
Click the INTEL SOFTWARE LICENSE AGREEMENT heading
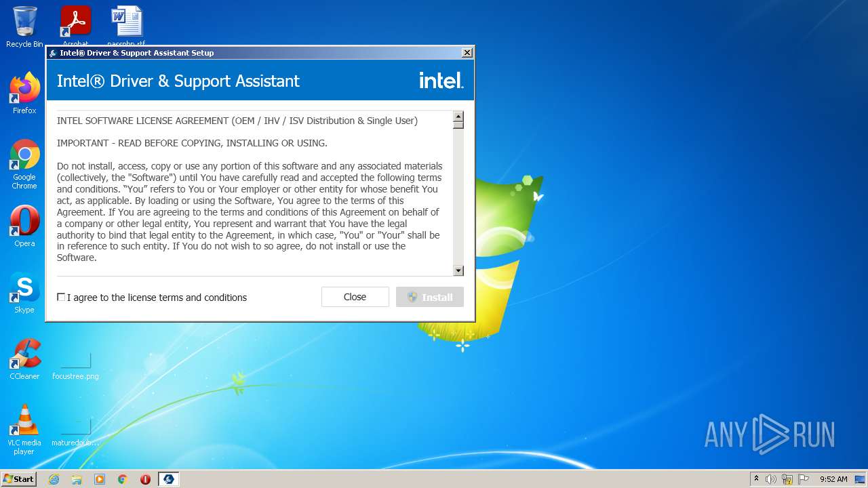(x=237, y=121)
